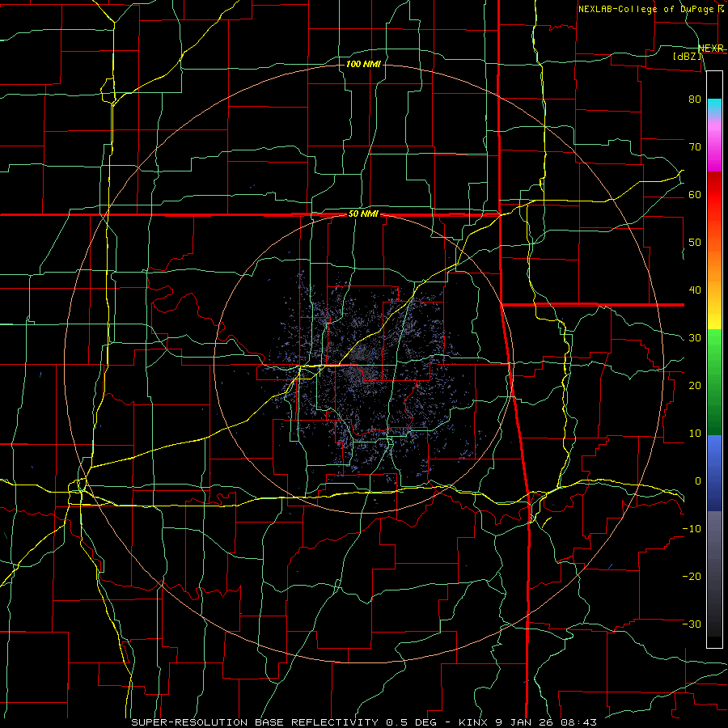Click the SUPER-RESOLUTION BASE REFLECTIVITY caption text
The image size is (728, 728).
(255, 722)
